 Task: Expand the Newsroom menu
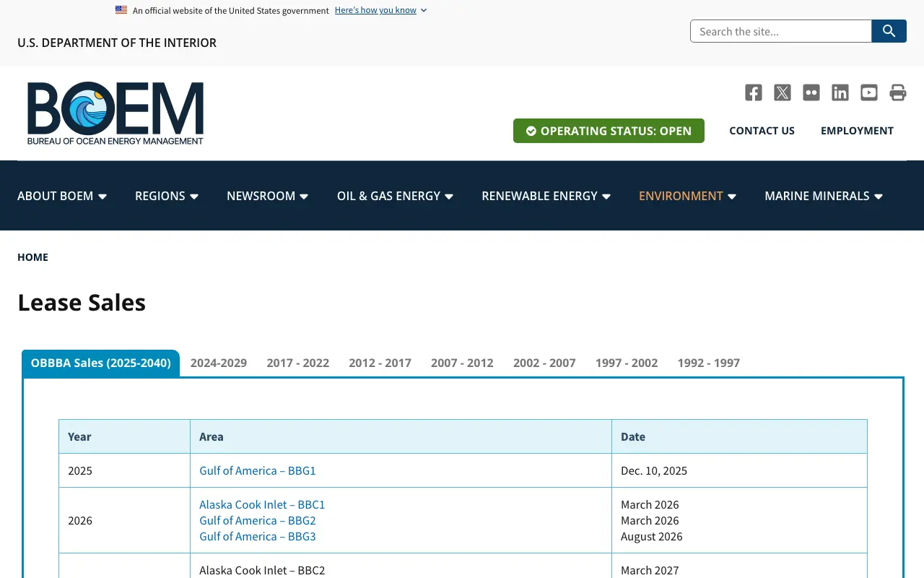pyautogui.click(x=268, y=196)
